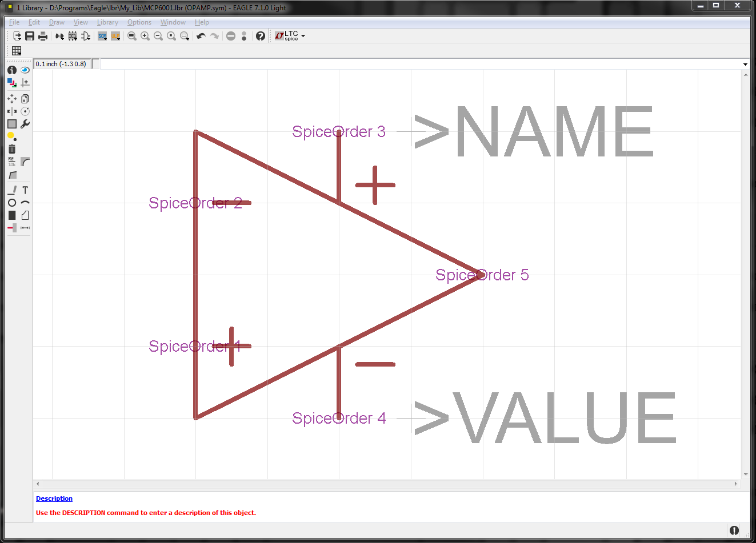The image size is (756, 543).
Task: Open the LTC spice dropdown
Action: click(x=303, y=36)
